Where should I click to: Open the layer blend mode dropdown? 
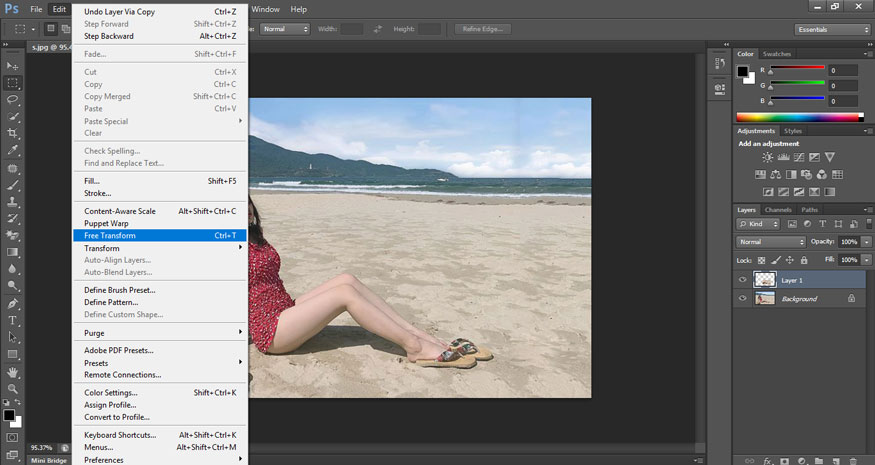coord(771,242)
